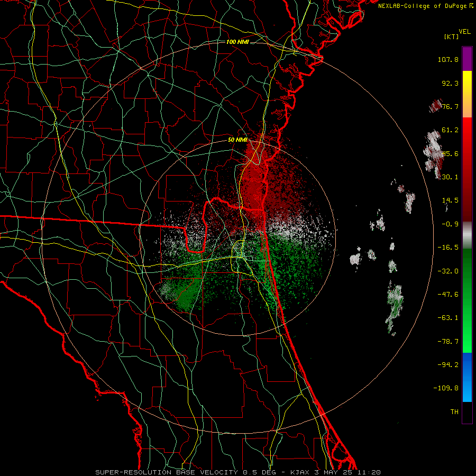Click the 50 NMI range ring label
476x476 pixels.
point(237,140)
